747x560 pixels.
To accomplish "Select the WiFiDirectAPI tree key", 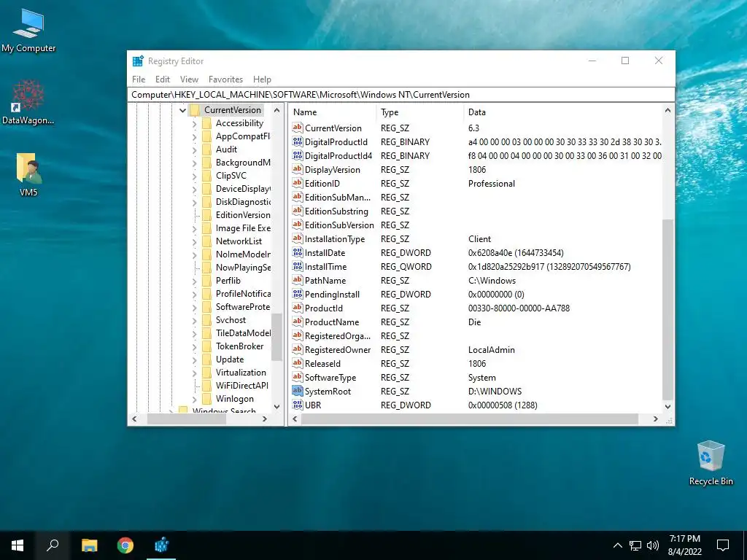I will click(x=242, y=385).
